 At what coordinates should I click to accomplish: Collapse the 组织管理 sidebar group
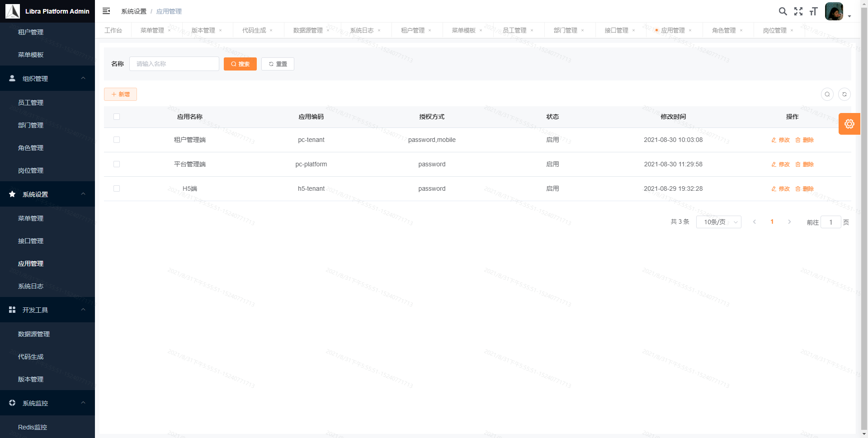pos(47,79)
